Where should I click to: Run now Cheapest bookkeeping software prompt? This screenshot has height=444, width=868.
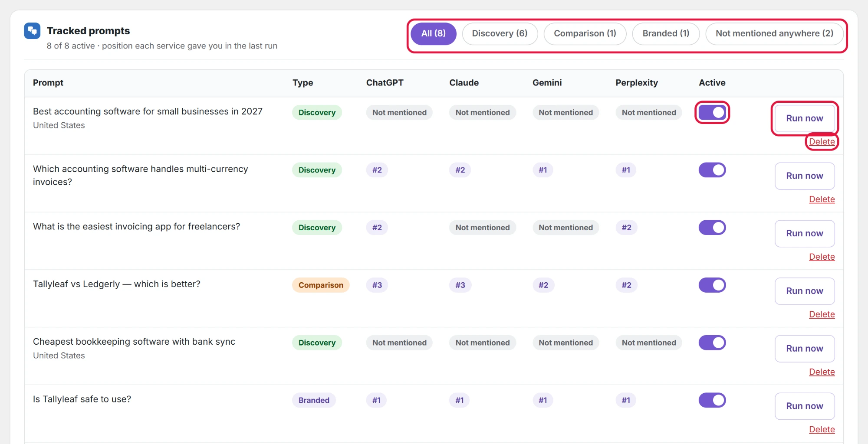805,349
